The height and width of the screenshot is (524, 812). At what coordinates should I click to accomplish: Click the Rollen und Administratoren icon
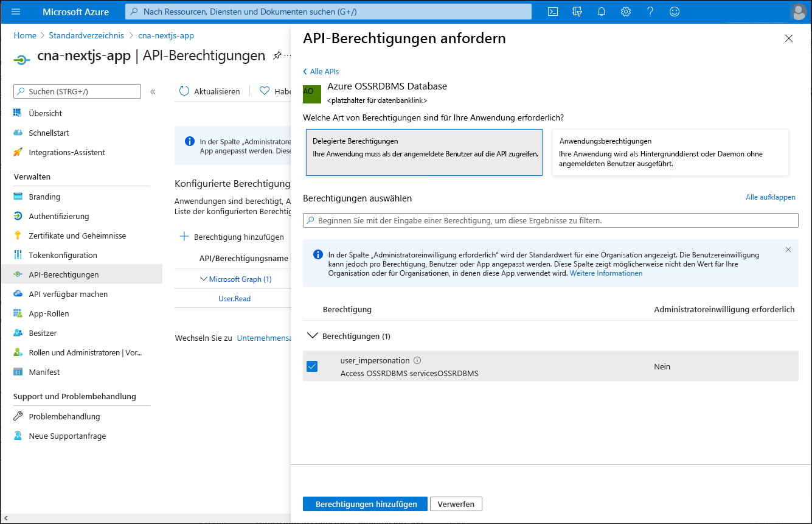pyautogui.click(x=18, y=352)
